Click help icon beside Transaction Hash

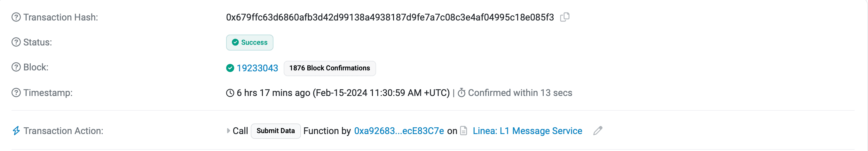tap(16, 17)
